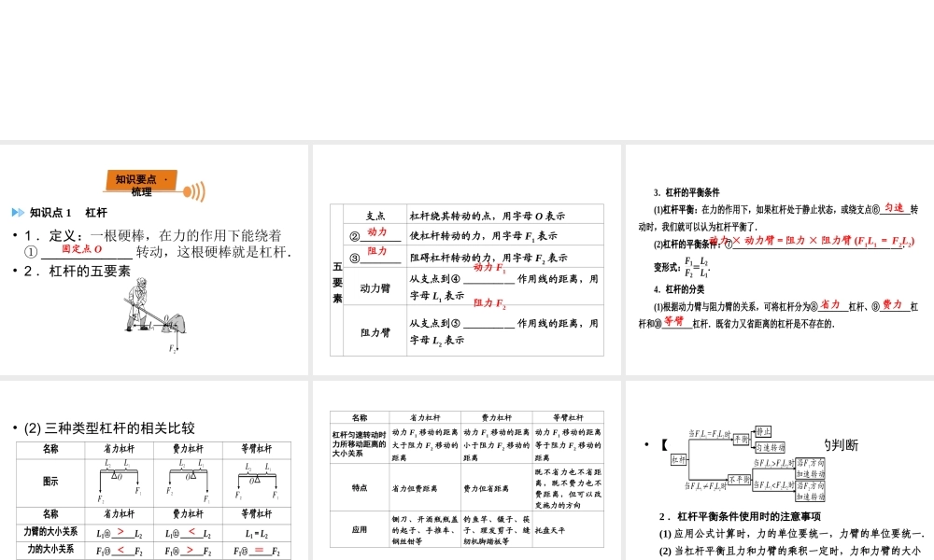This screenshot has width=934, height=560.
Task: Click the 不平衡 box in flowchart
Action: (739, 479)
